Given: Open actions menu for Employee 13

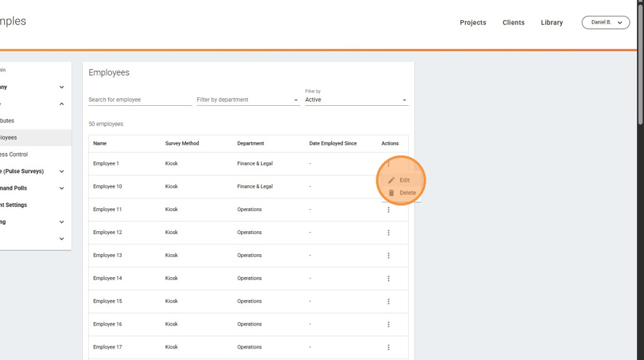Looking at the screenshot, I should click(x=388, y=256).
